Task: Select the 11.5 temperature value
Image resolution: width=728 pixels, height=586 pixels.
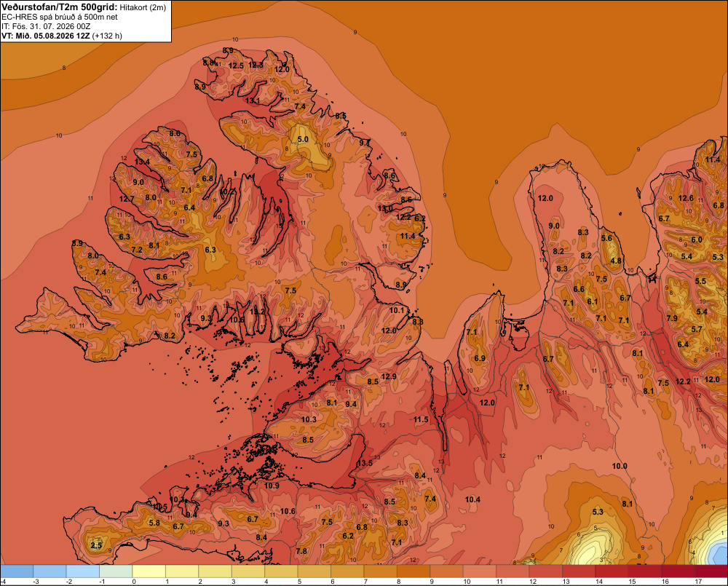Action: coord(421,419)
